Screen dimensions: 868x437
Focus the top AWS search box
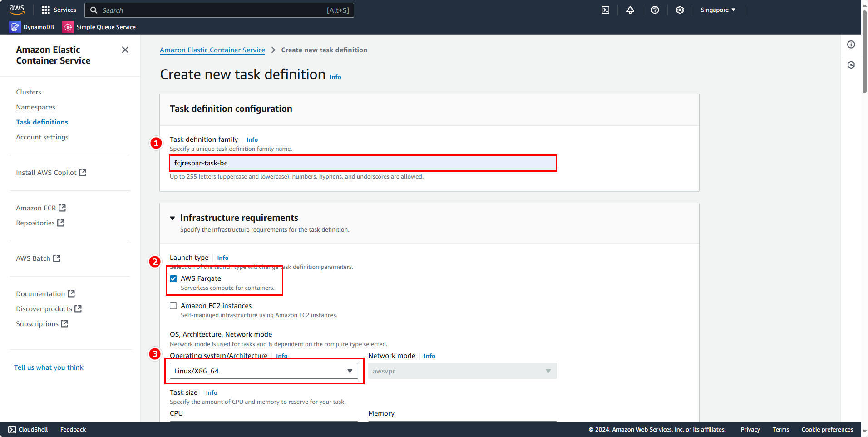(x=219, y=10)
